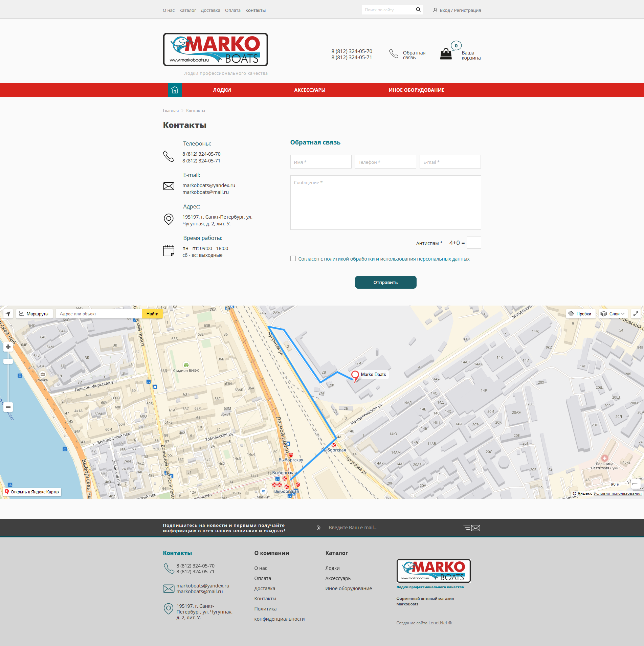Zoom out on the map
Screen dimensions: 644x646
pos(8,407)
